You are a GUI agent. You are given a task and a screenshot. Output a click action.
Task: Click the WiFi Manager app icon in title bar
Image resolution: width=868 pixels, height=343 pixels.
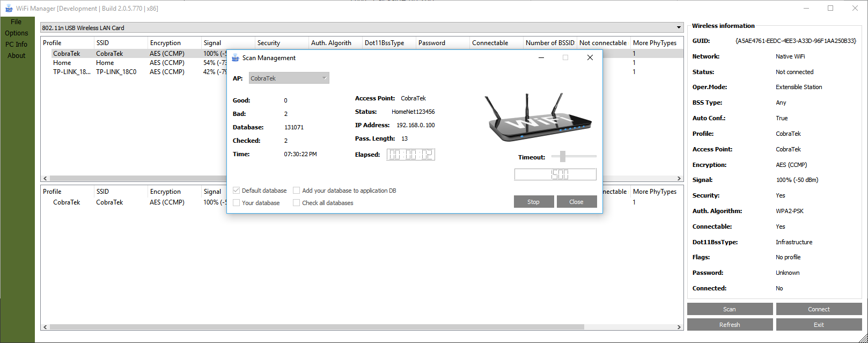pyautogui.click(x=9, y=8)
